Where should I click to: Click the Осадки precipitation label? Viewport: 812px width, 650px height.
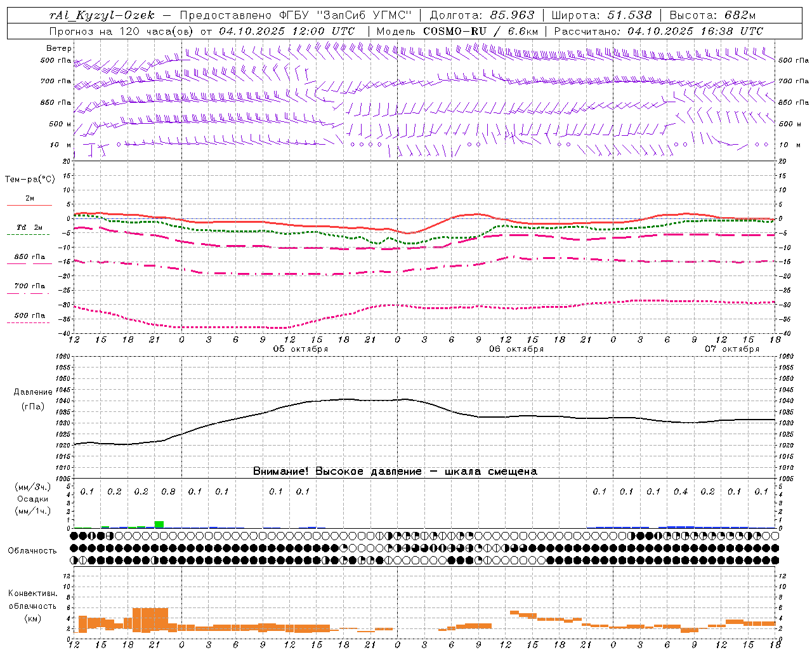32,499
